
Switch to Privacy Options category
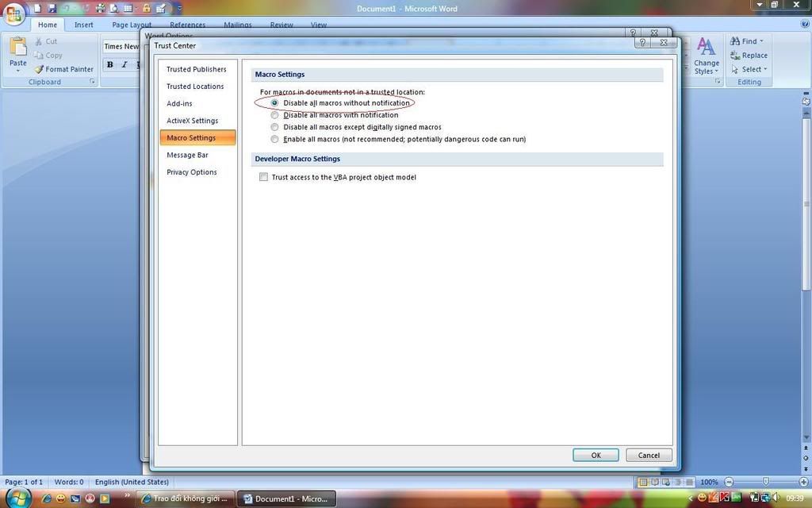click(x=191, y=172)
